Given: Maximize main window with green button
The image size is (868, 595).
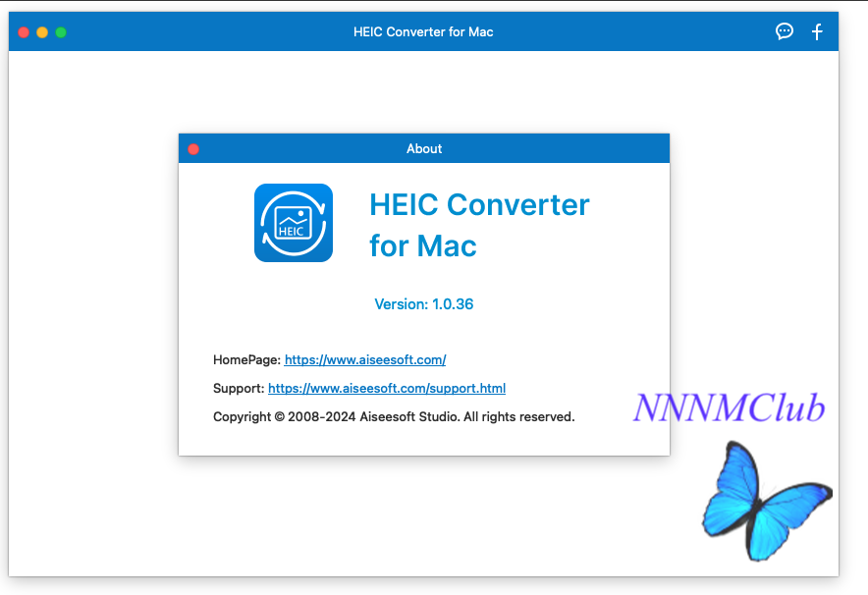Looking at the screenshot, I should tap(61, 32).
